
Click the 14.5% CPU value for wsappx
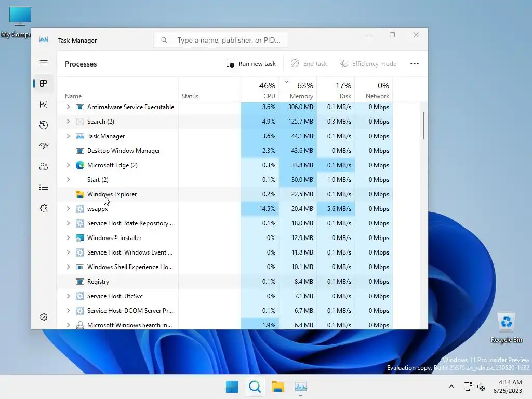268,209
